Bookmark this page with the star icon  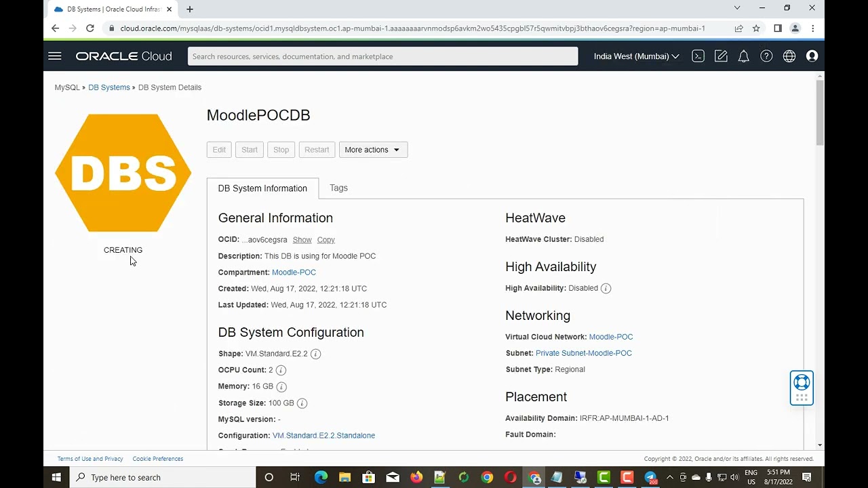pyautogui.click(x=756, y=28)
